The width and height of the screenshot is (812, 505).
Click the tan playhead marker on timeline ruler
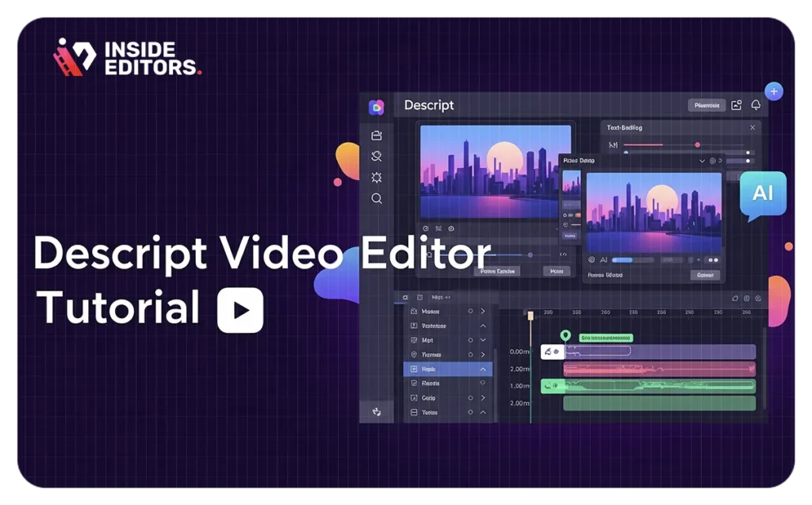530,316
